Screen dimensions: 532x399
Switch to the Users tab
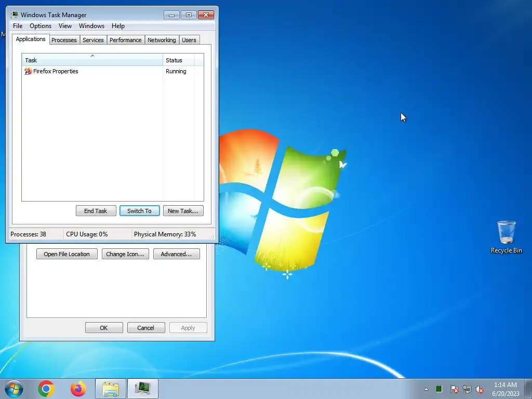click(x=189, y=40)
